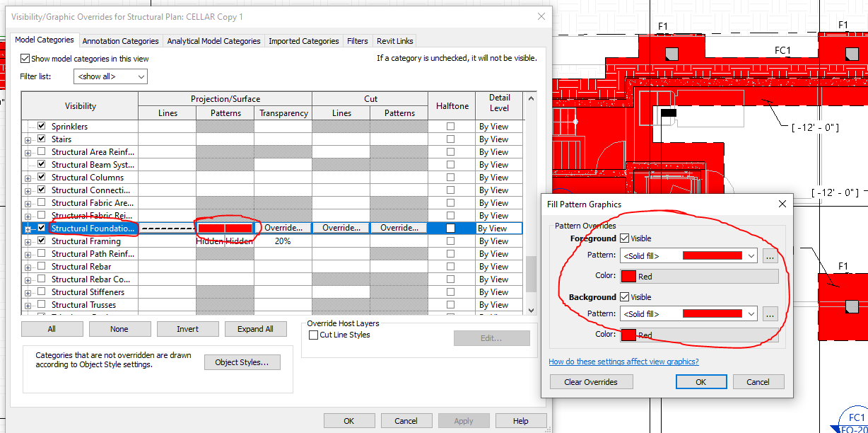Viewport: 868px width, 433px height.
Task: Switch to the Annotation Categories tab
Action: pyautogui.click(x=120, y=40)
